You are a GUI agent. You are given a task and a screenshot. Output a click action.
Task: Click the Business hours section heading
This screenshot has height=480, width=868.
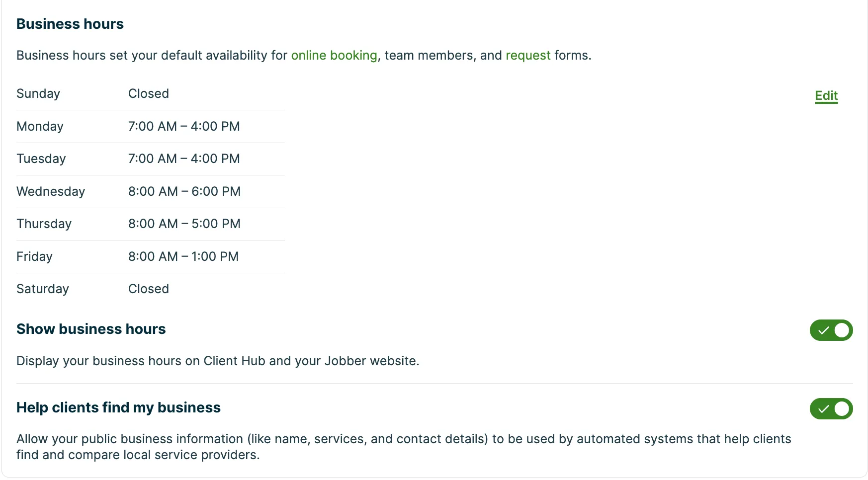point(70,24)
